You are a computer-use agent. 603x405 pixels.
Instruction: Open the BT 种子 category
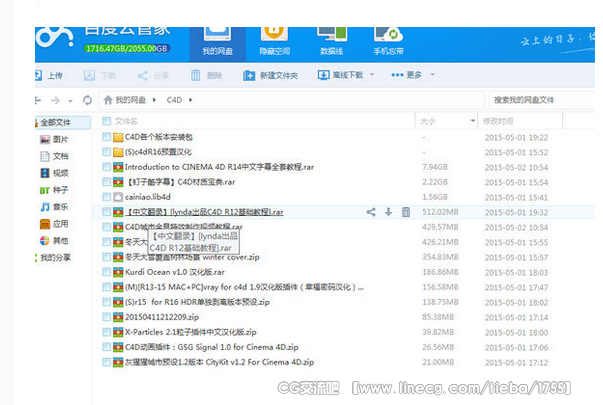click(x=54, y=190)
